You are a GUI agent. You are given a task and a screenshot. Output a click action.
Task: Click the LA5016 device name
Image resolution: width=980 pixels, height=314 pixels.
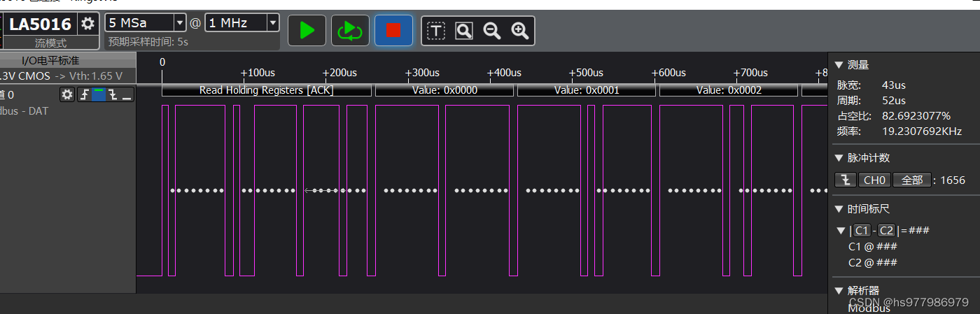[x=40, y=24]
